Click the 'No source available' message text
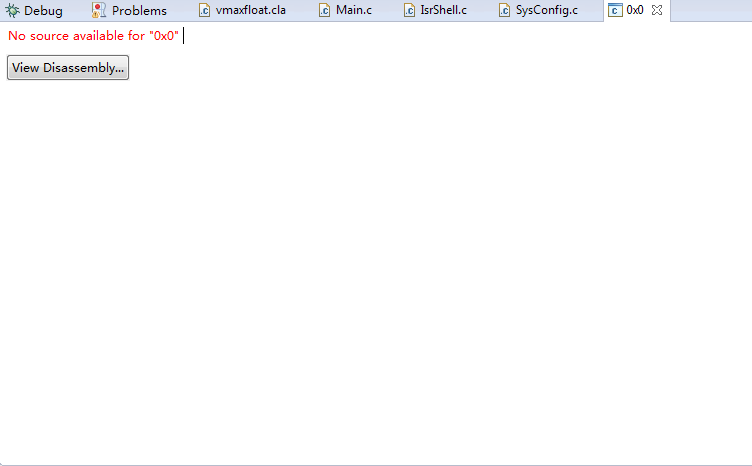The height and width of the screenshot is (466, 752). click(x=93, y=35)
